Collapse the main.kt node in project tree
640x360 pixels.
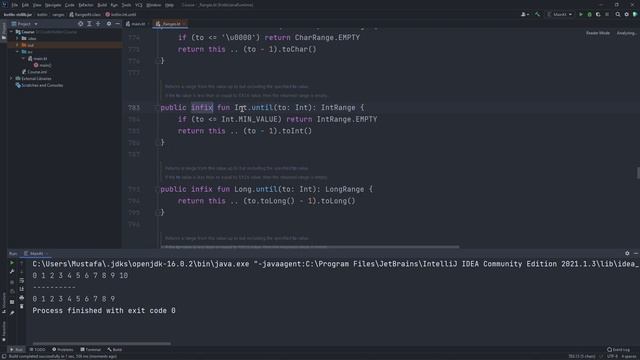23,58
